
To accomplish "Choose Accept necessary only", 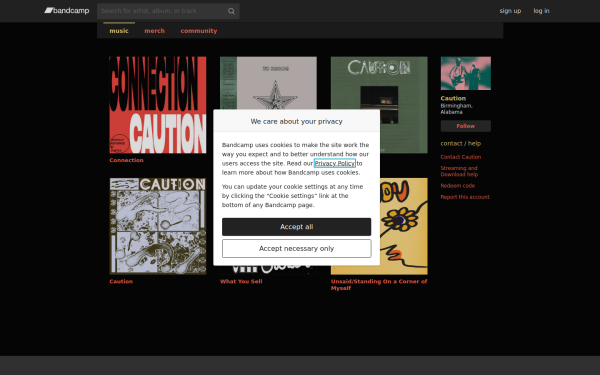I will tap(297, 249).
